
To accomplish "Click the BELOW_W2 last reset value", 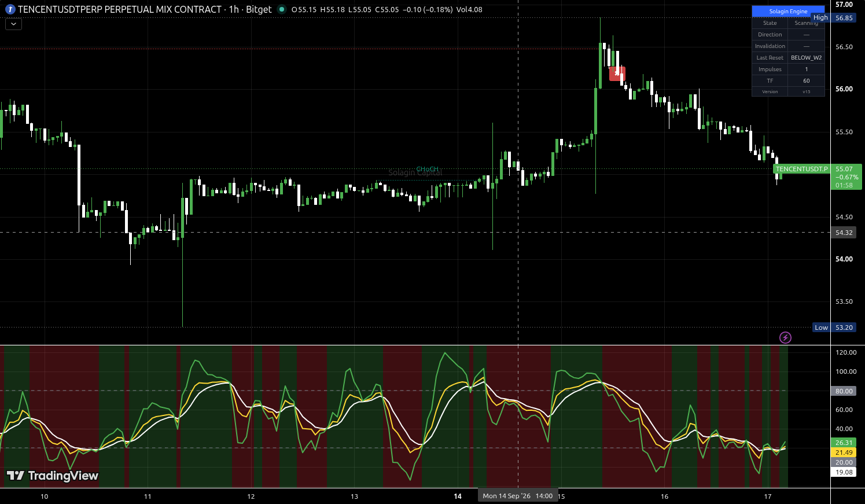I will coord(806,58).
